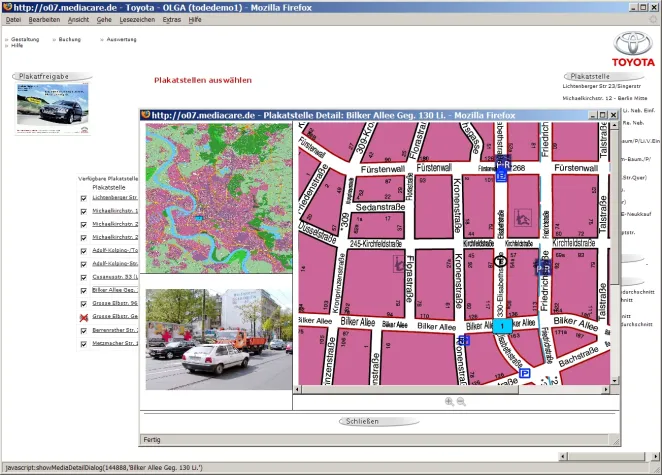The width and height of the screenshot is (662, 475).
Task: Click the Toyota logo
Action: click(x=632, y=48)
